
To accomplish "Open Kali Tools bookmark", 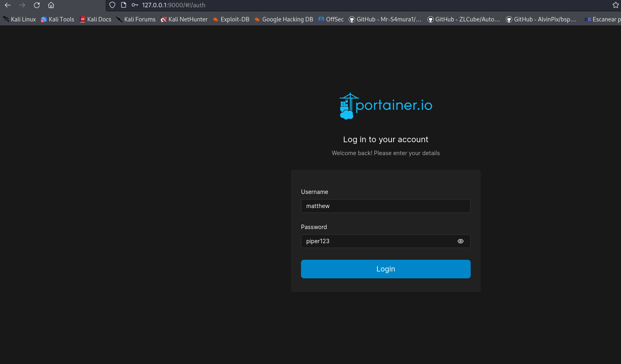I will (57, 19).
